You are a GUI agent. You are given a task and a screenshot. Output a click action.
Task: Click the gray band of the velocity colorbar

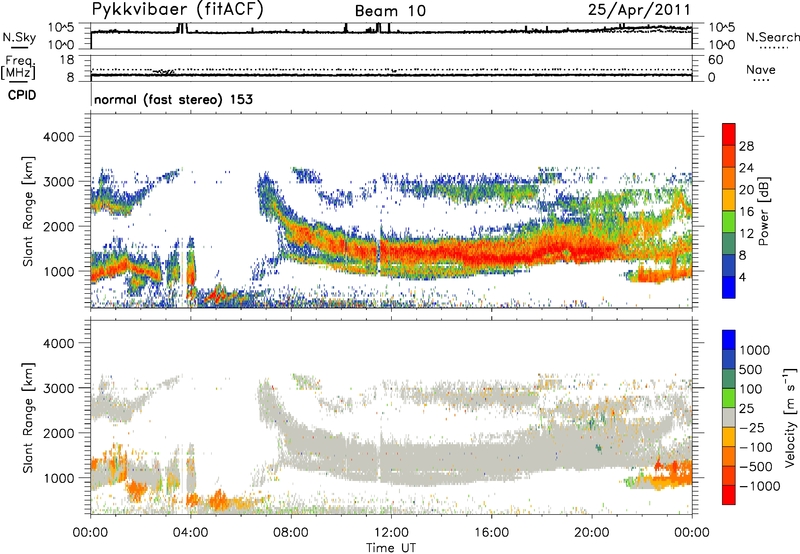click(729, 418)
